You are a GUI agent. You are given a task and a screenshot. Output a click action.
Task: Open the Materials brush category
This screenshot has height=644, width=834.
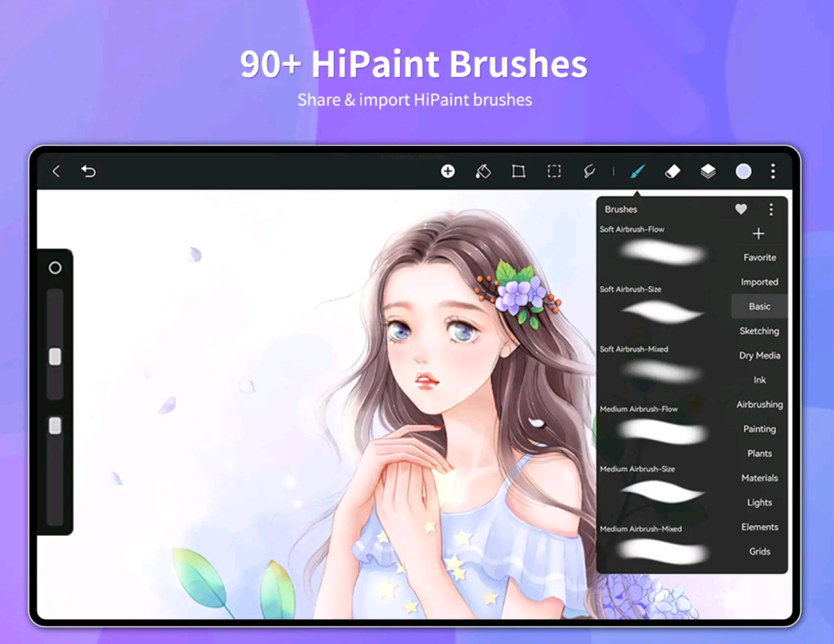point(760,478)
